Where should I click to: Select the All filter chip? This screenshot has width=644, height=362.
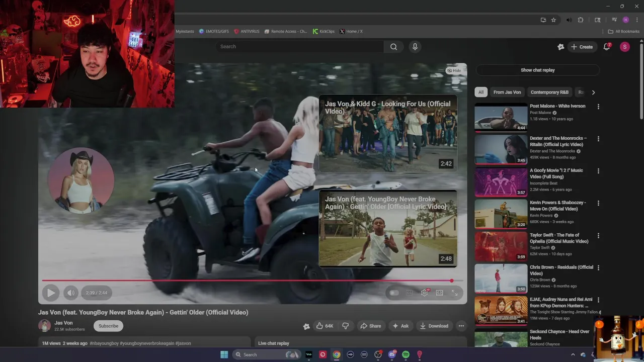[x=480, y=92]
